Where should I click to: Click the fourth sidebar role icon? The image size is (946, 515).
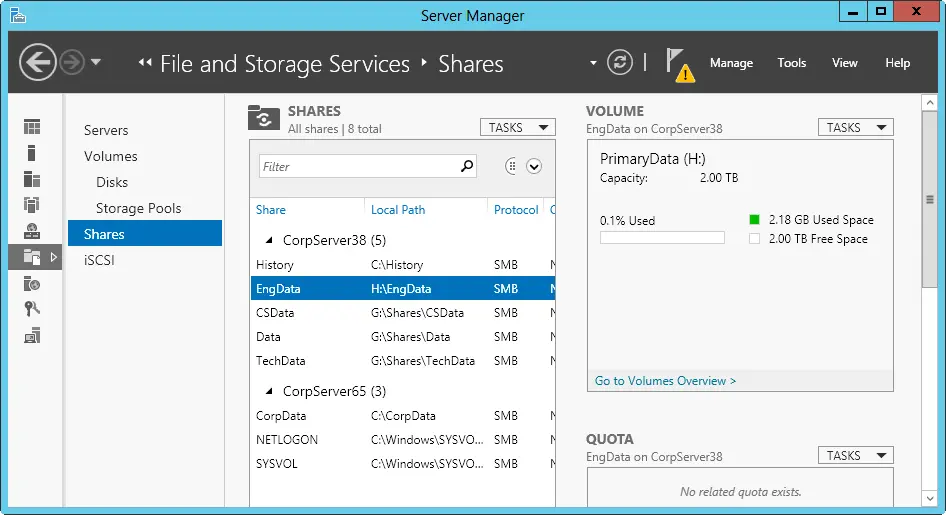click(x=32, y=205)
